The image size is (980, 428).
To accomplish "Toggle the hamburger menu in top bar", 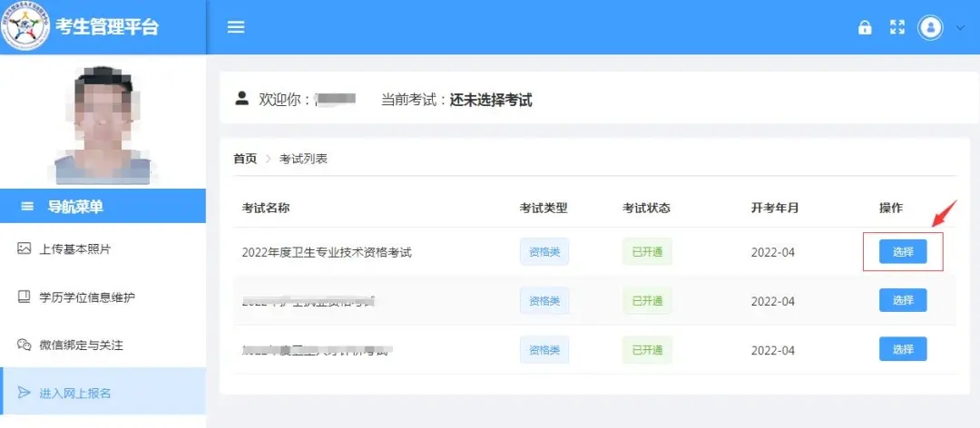I will click(x=236, y=27).
